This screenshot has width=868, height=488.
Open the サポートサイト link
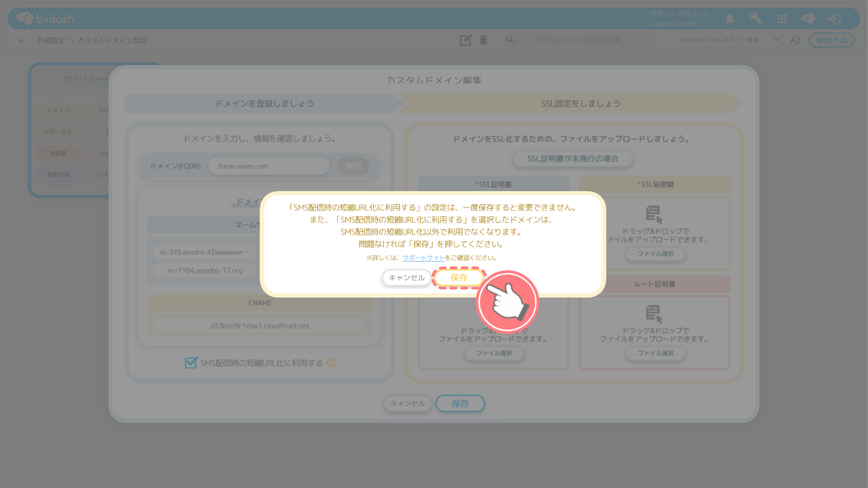[423, 258]
